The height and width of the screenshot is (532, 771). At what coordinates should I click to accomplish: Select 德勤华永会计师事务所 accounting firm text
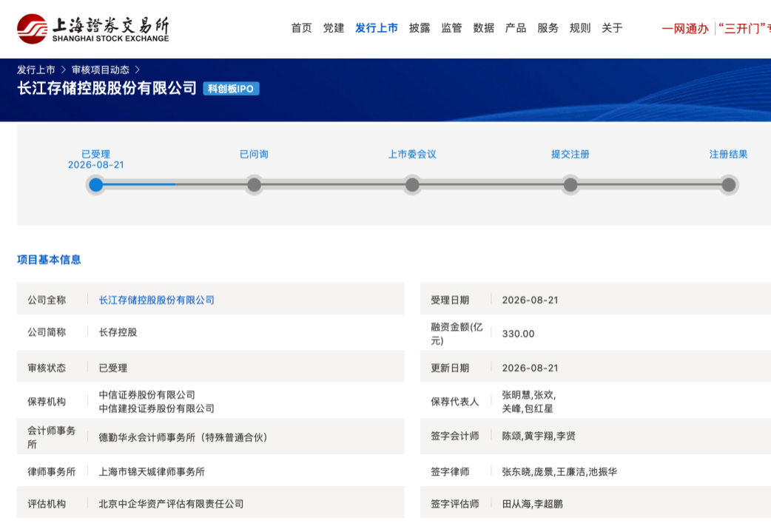(x=183, y=437)
